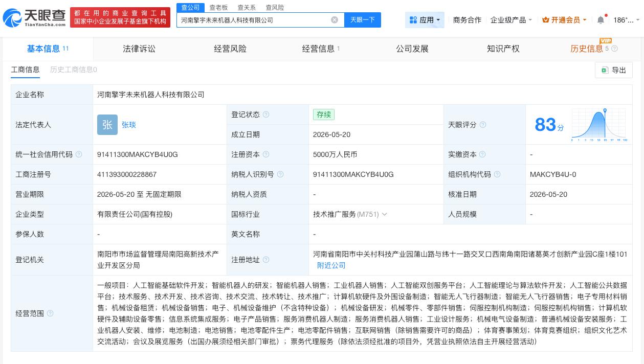This screenshot has height=364, width=644.
Task: Click the 83分 score value
Action: pos(549,125)
